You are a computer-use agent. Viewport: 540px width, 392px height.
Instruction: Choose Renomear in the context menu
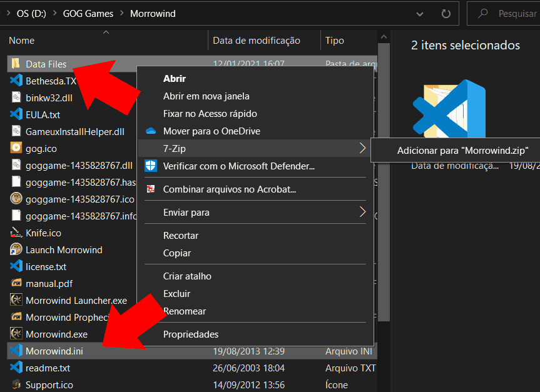(x=184, y=311)
